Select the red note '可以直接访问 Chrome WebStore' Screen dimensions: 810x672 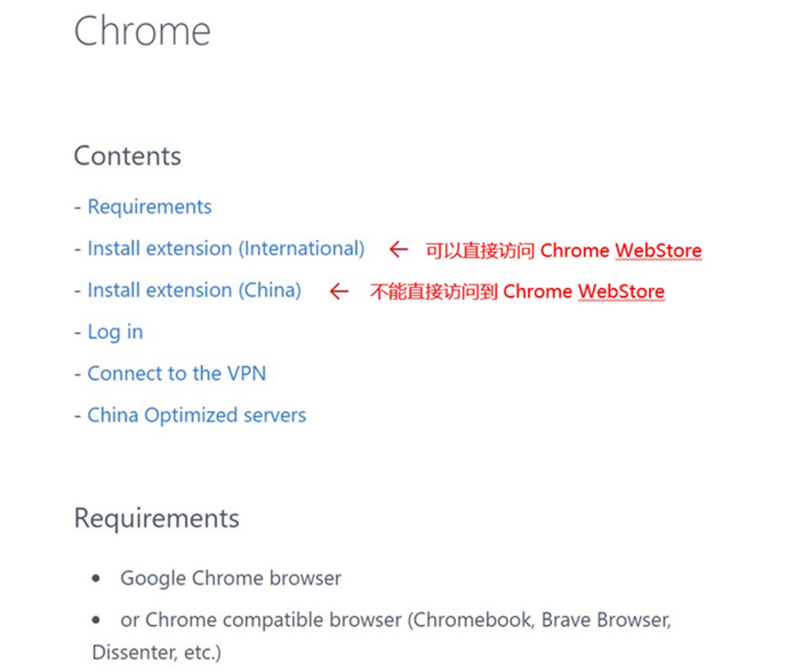pyautogui.click(x=564, y=251)
